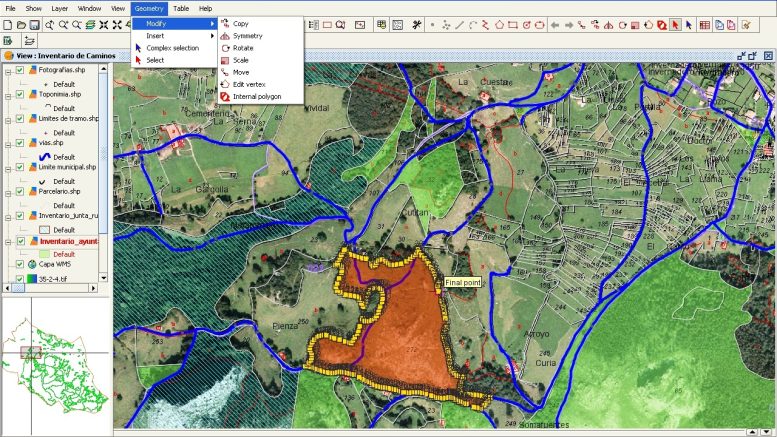Select the Ellipse drawing tool
This screenshot has height=437, width=777.
point(540,25)
